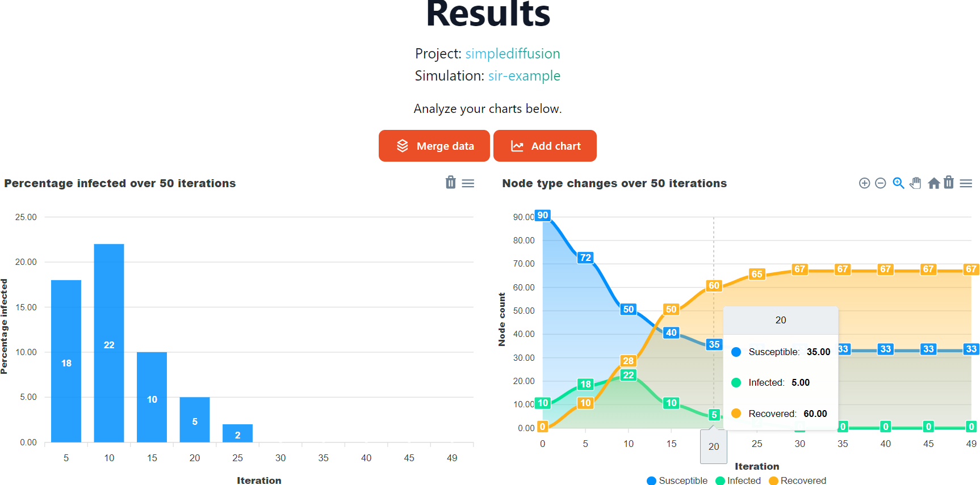Image resolution: width=980 pixels, height=485 pixels.
Task: Open the Percentage infected chart menu
Action: [468, 183]
